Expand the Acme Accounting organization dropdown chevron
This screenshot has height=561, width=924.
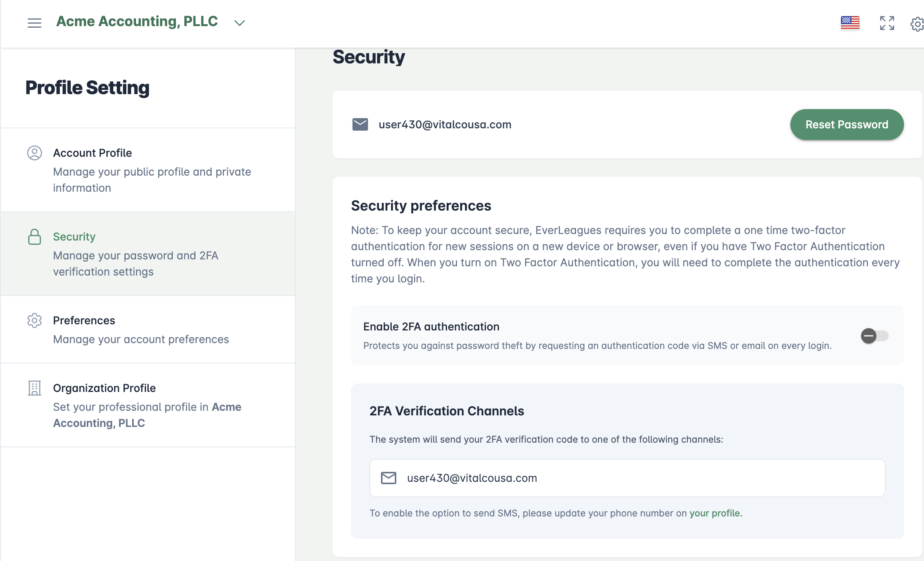[240, 23]
